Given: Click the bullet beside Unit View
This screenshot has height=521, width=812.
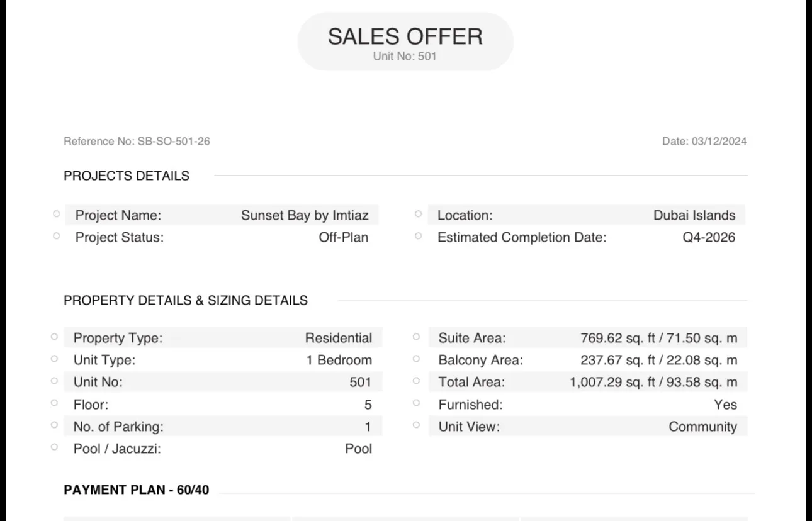Looking at the screenshot, I should tap(416, 425).
